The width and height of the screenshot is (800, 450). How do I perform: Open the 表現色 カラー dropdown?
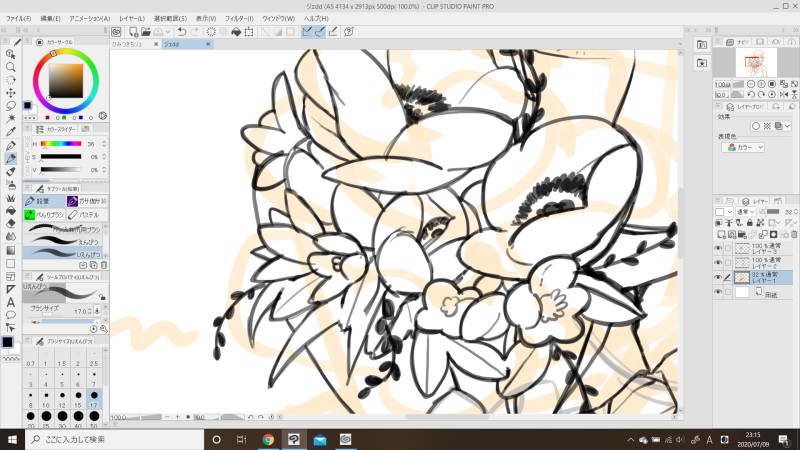(x=743, y=147)
